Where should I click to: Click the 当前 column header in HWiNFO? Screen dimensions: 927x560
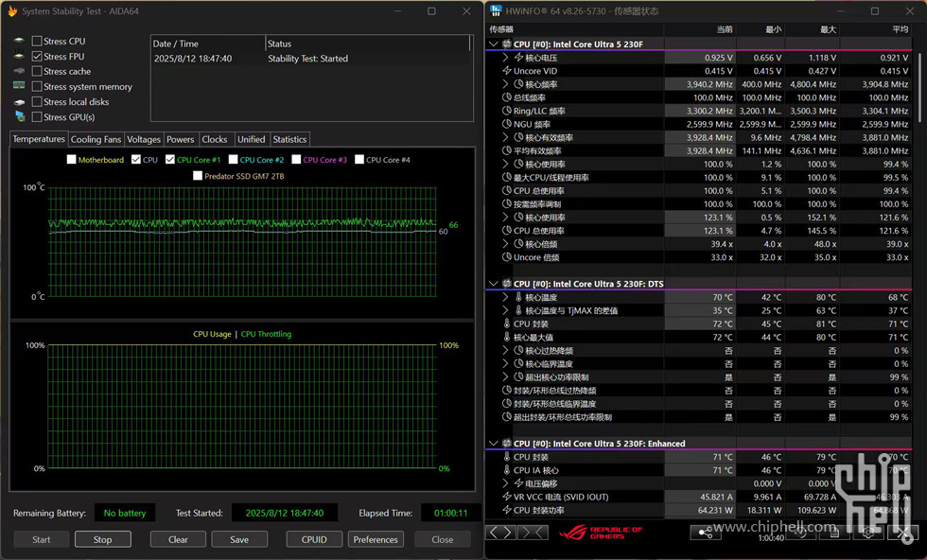725,29
